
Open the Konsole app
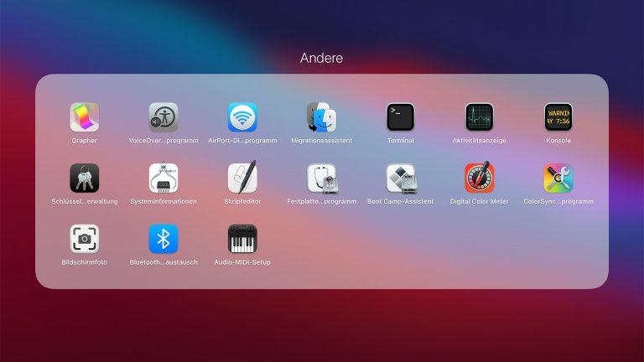pos(558,117)
